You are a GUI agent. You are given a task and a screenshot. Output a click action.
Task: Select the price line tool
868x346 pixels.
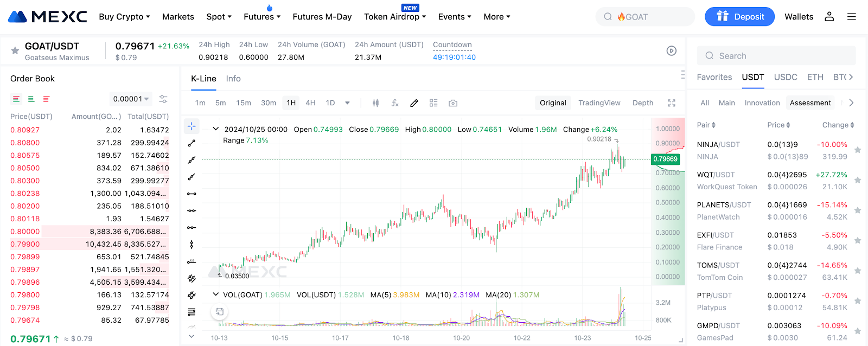pos(192,261)
